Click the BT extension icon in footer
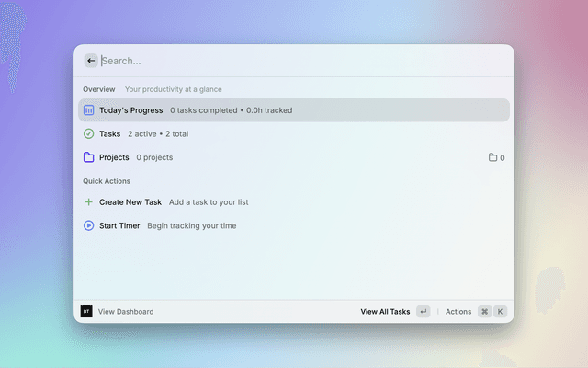Image resolution: width=588 pixels, height=368 pixels. 86,312
